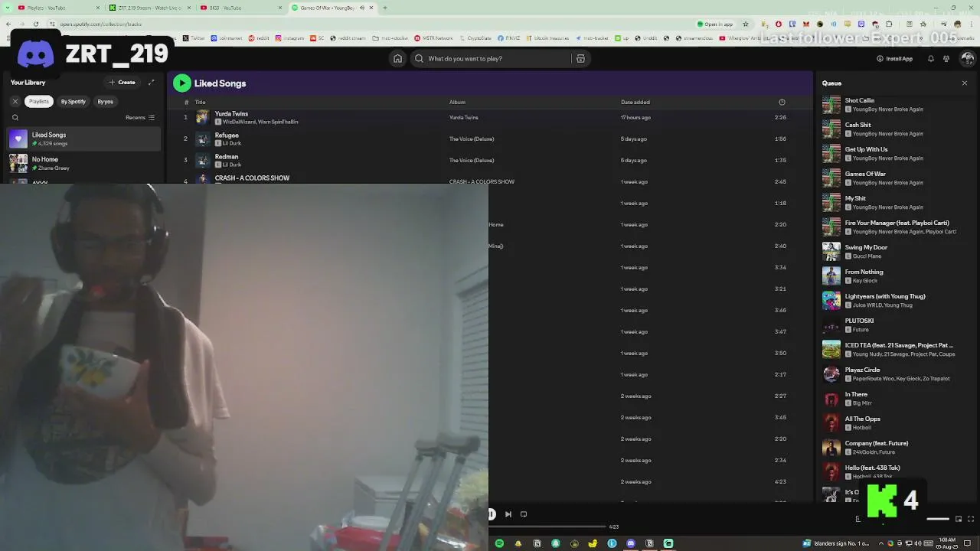
Task: Click Playaz Circle in the queue
Action: 863,370
